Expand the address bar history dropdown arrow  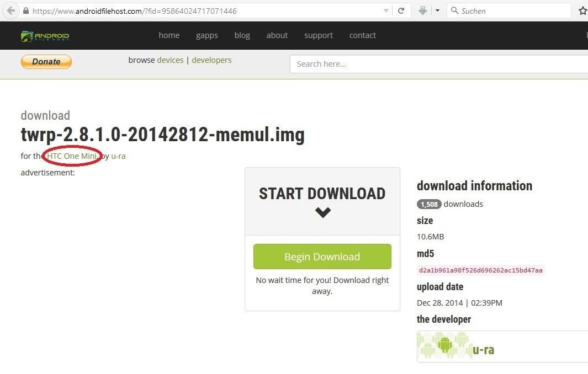[386, 11]
